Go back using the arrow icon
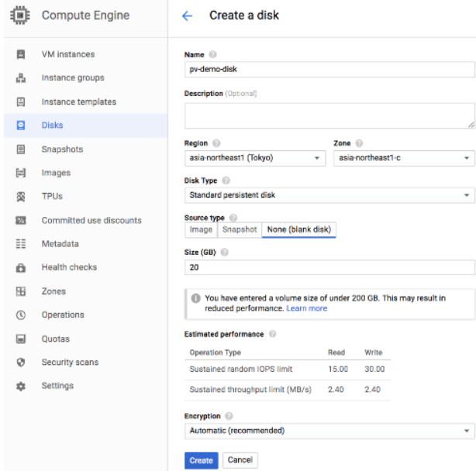This screenshot has width=476, height=471. (185, 16)
